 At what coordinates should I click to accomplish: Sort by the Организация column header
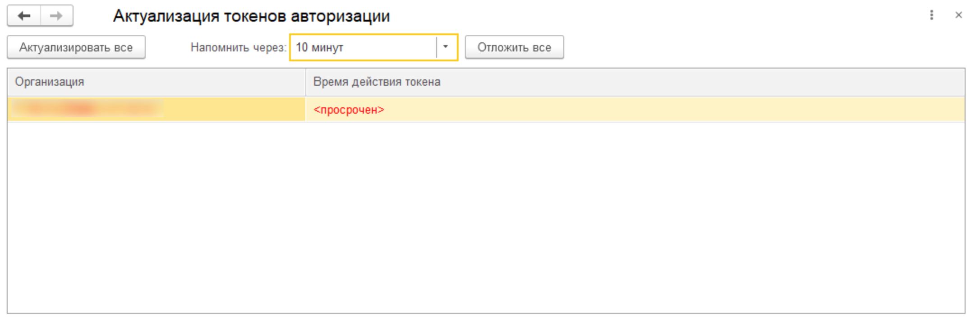156,82
